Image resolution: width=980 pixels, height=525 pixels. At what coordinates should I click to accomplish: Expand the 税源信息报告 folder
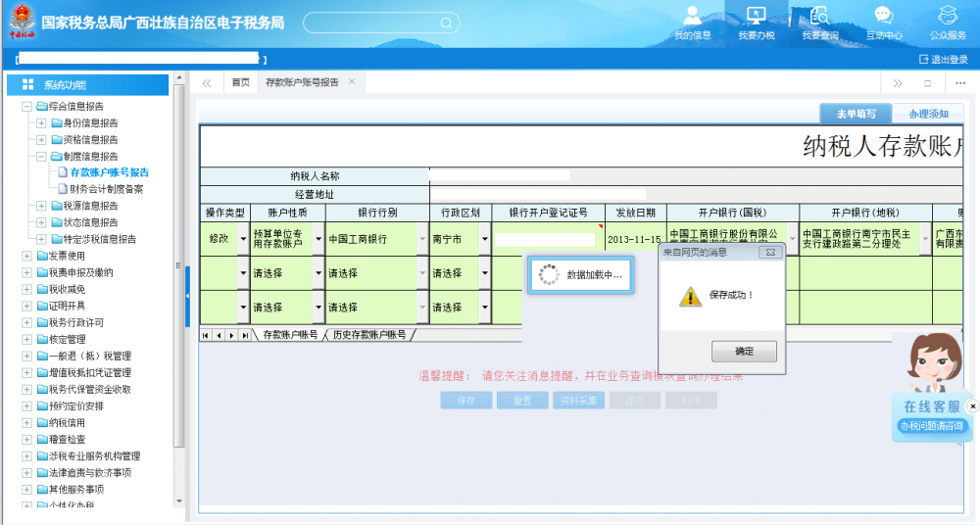coord(41,207)
